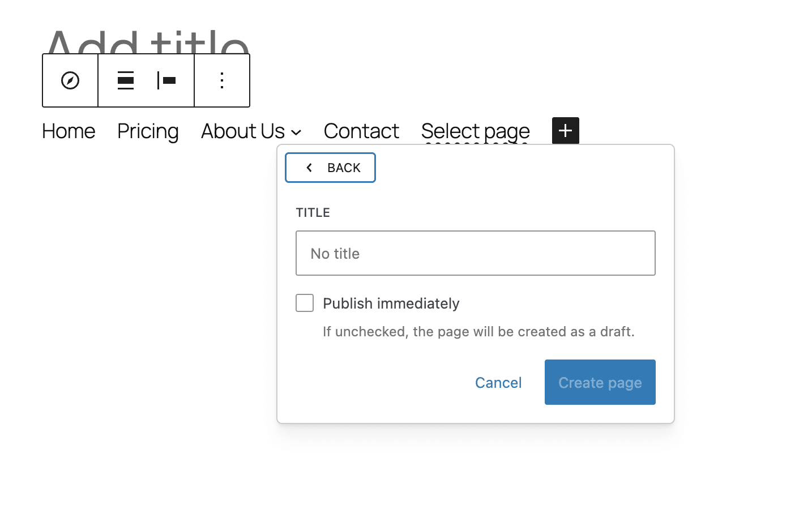Select the Contact menu item
Screen dimensions: 812x522
361,131
